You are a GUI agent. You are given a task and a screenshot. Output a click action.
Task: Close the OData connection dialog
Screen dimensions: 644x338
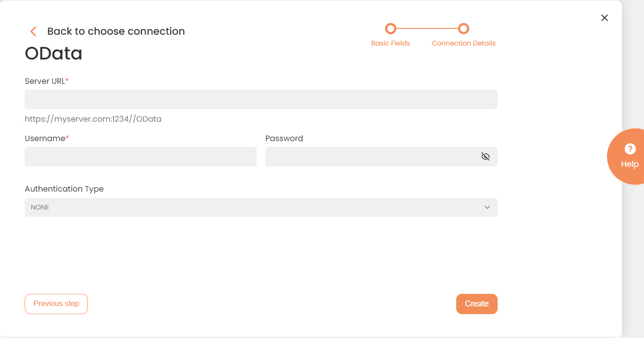pos(604,18)
